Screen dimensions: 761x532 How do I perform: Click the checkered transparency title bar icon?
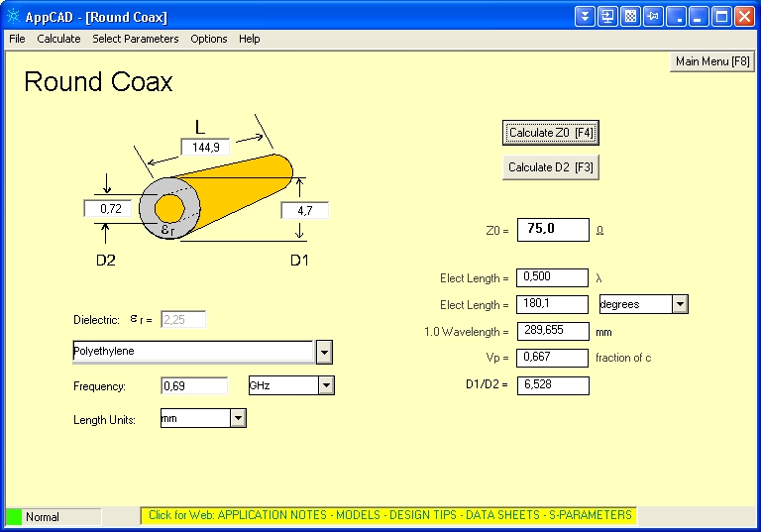click(x=630, y=17)
